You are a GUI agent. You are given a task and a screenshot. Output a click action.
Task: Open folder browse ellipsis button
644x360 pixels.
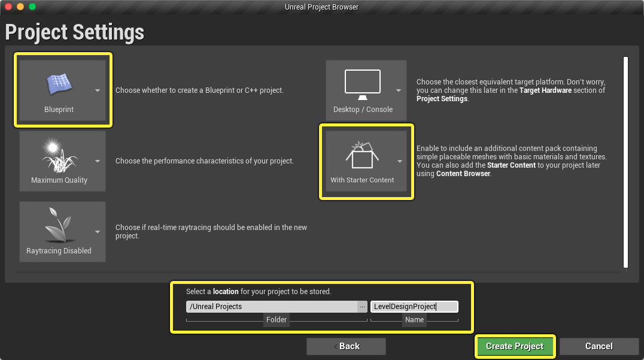coord(362,307)
